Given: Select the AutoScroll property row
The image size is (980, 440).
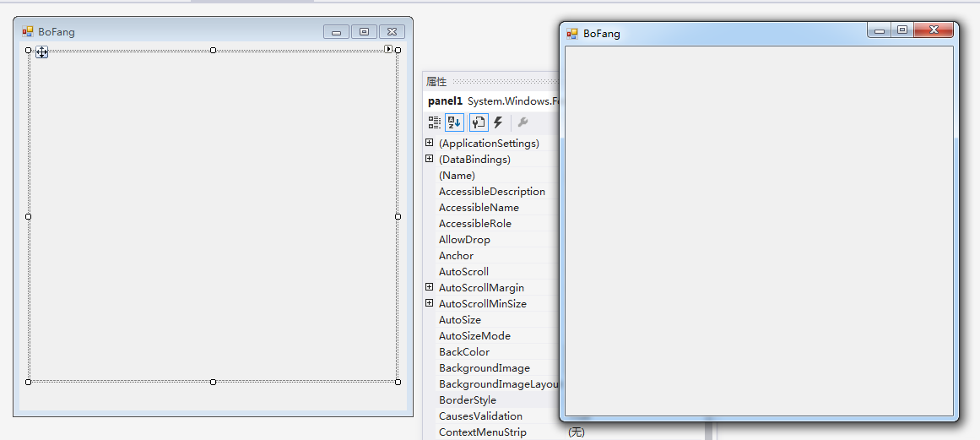Looking at the screenshot, I should point(497,272).
